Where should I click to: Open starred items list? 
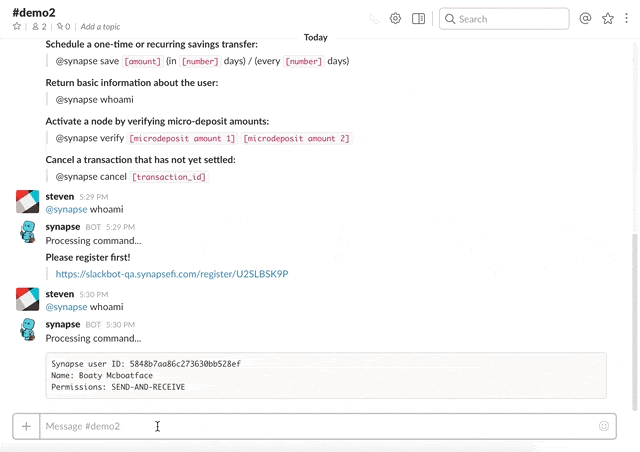[608, 18]
